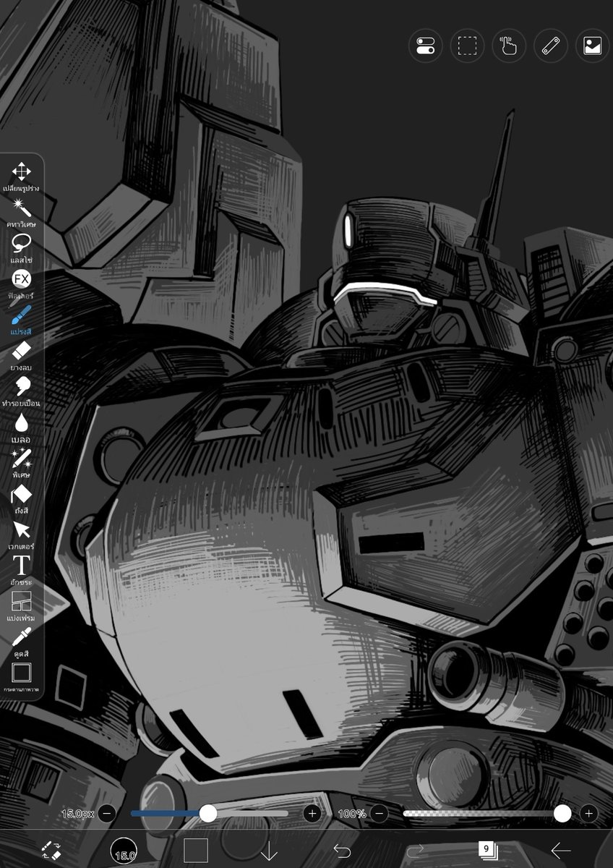Select the Eyedropper tool
This screenshot has width=613, height=868.
tap(21, 642)
